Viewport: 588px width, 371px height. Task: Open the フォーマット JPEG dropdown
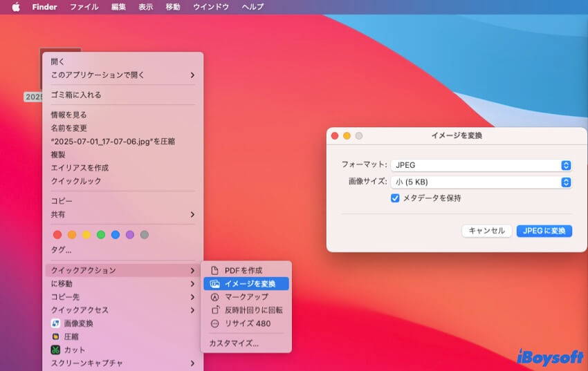click(x=481, y=165)
